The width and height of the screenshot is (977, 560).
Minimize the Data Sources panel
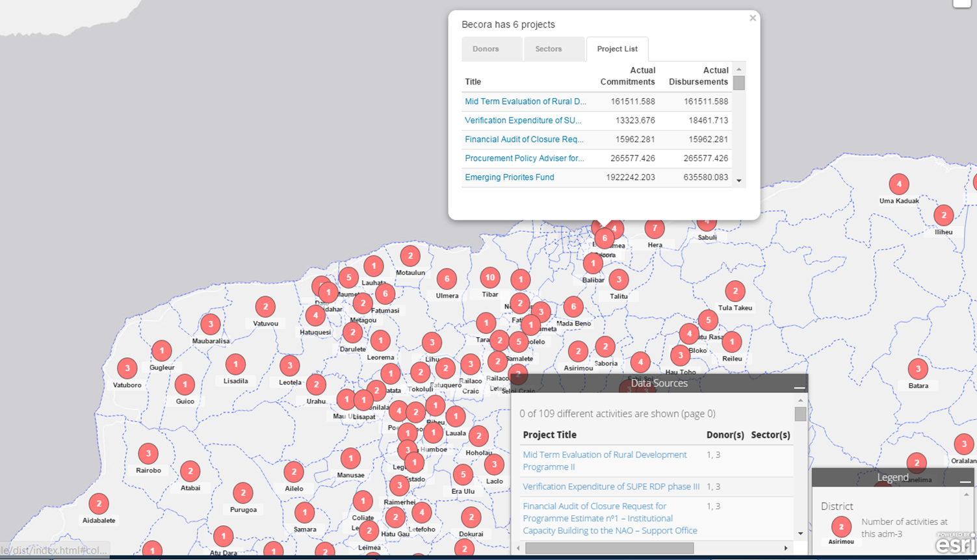[x=799, y=387]
